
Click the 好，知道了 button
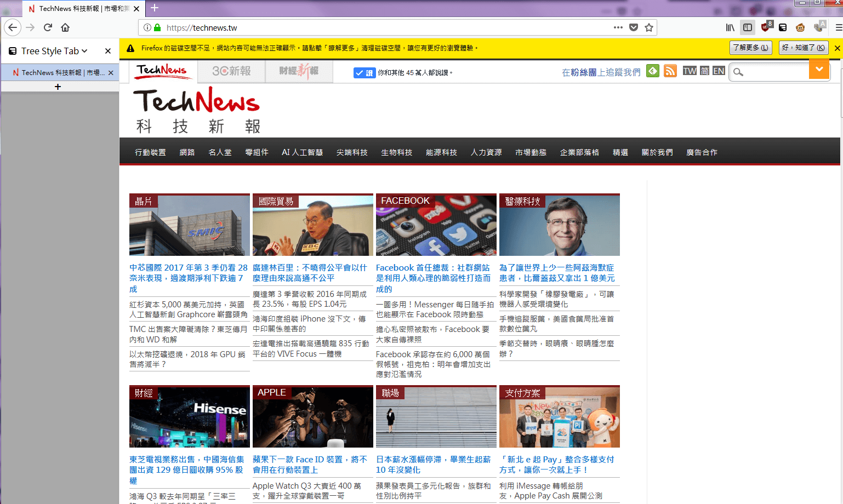804,48
